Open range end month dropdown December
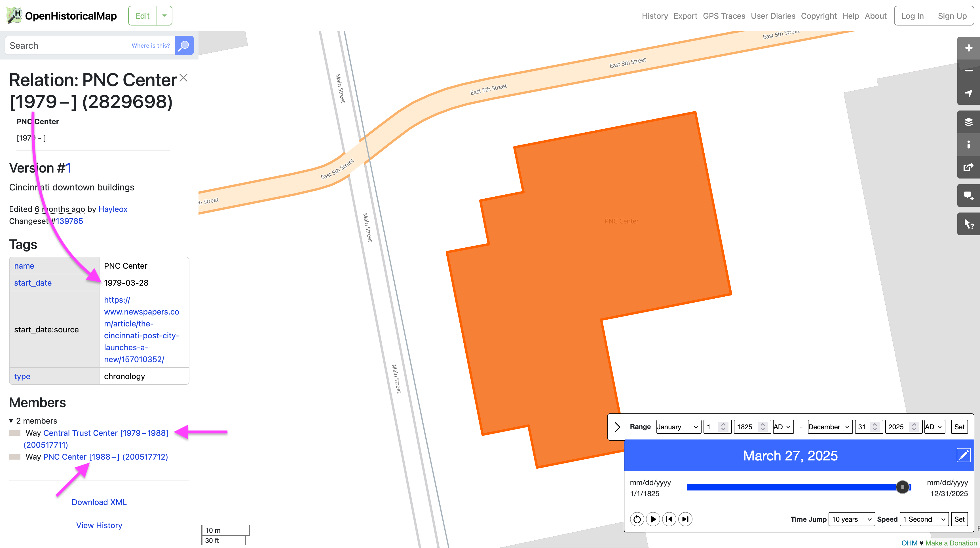The width and height of the screenshot is (980, 548). click(x=829, y=427)
